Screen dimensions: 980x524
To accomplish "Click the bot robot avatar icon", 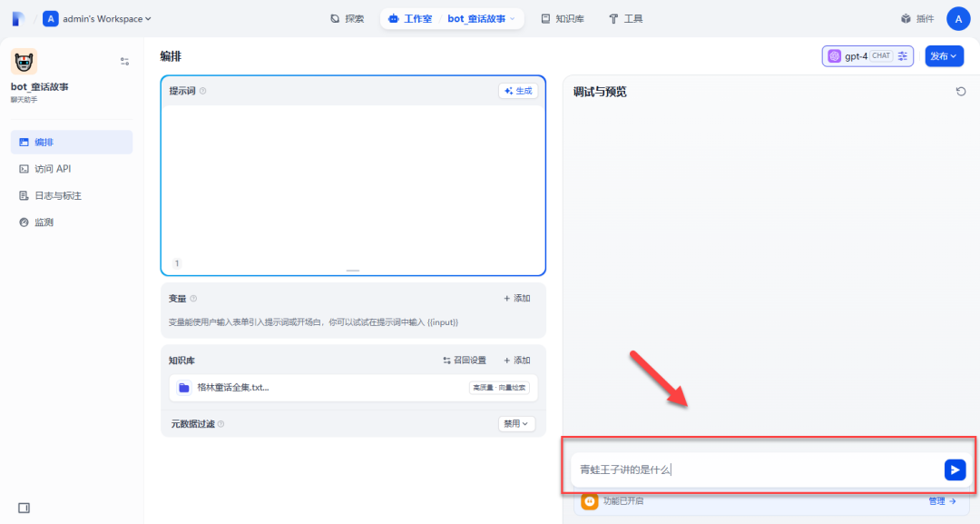I will (x=24, y=61).
